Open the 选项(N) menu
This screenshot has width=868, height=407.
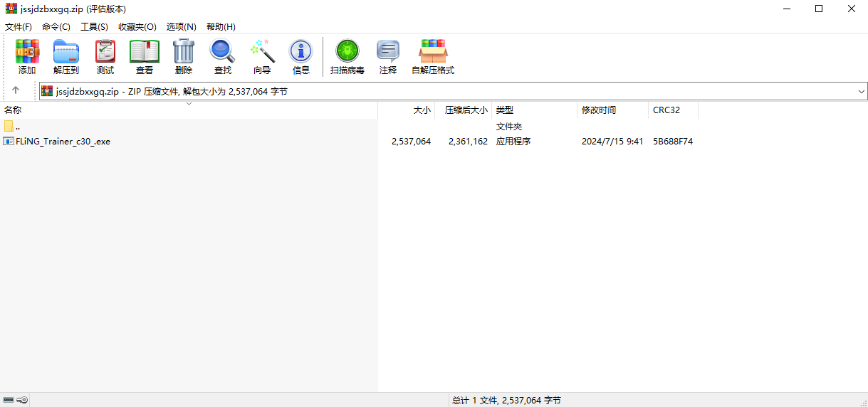click(182, 26)
